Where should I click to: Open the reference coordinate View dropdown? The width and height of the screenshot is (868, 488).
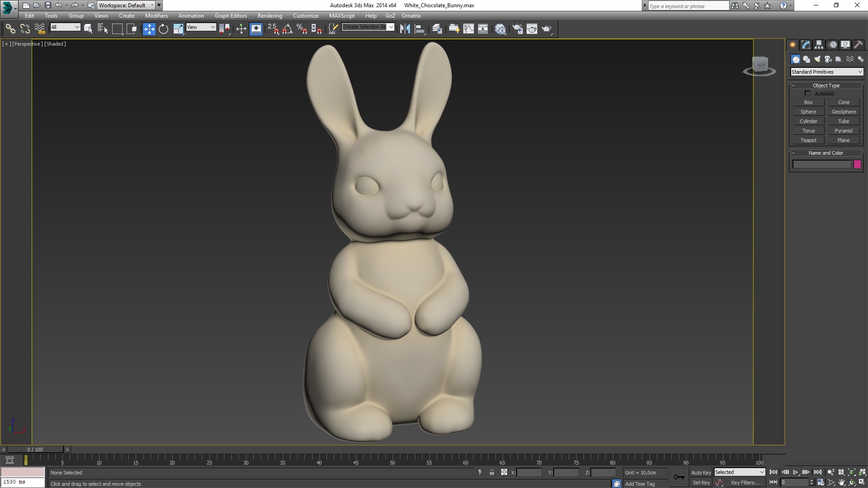pyautogui.click(x=201, y=27)
